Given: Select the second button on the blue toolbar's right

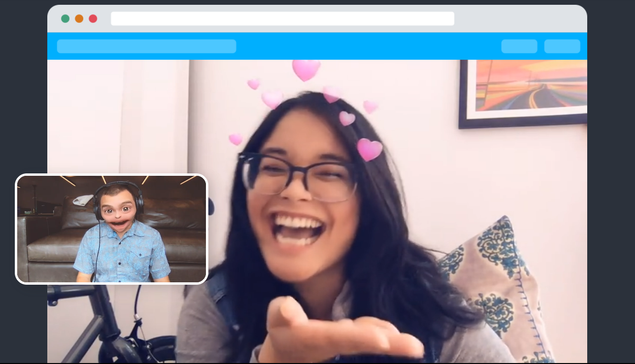Looking at the screenshot, I should [562, 46].
